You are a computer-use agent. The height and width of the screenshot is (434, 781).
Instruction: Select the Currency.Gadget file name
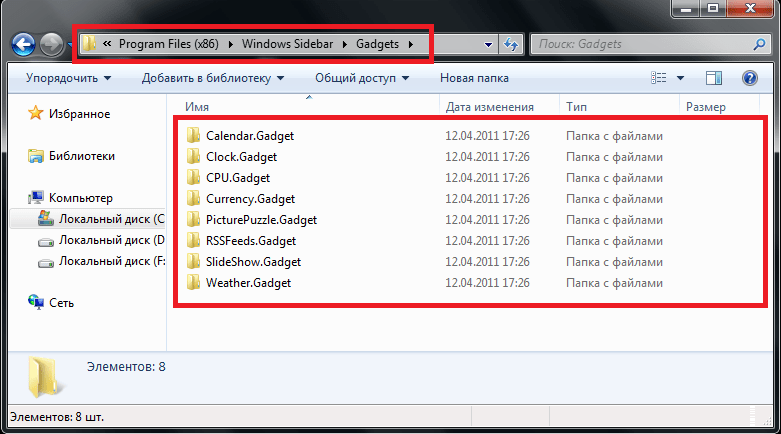250,198
